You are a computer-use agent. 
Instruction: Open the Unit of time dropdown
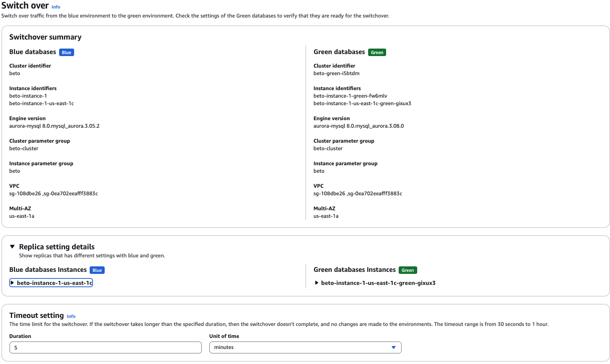point(305,347)
